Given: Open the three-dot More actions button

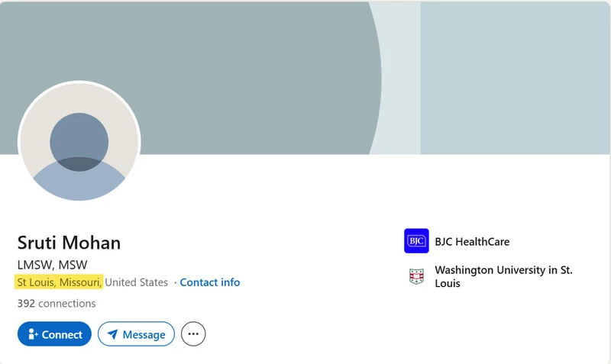Looking at the screenshot, I should coord(193,334).
